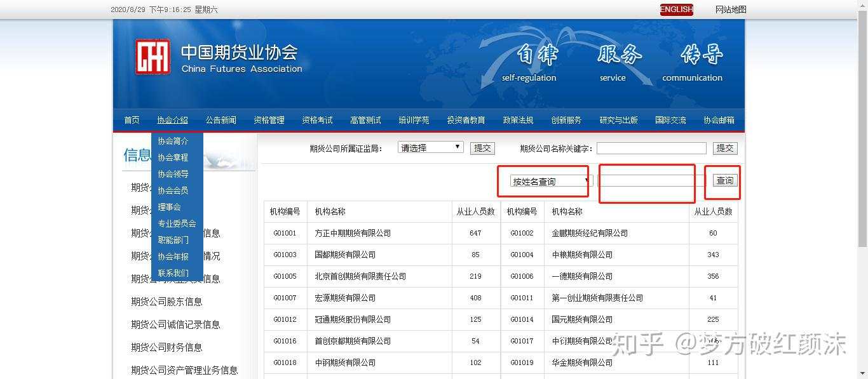Open 资格考试 in the navigation bar
The image size is (868, 379).
[318, 120]
